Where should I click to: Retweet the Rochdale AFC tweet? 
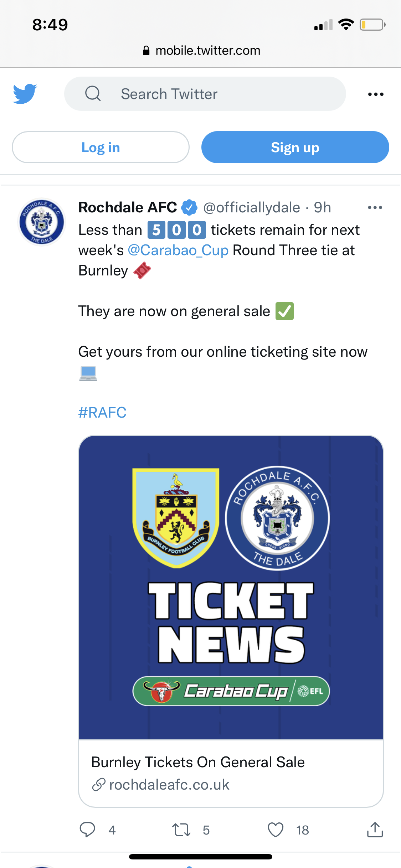point(181,830)
